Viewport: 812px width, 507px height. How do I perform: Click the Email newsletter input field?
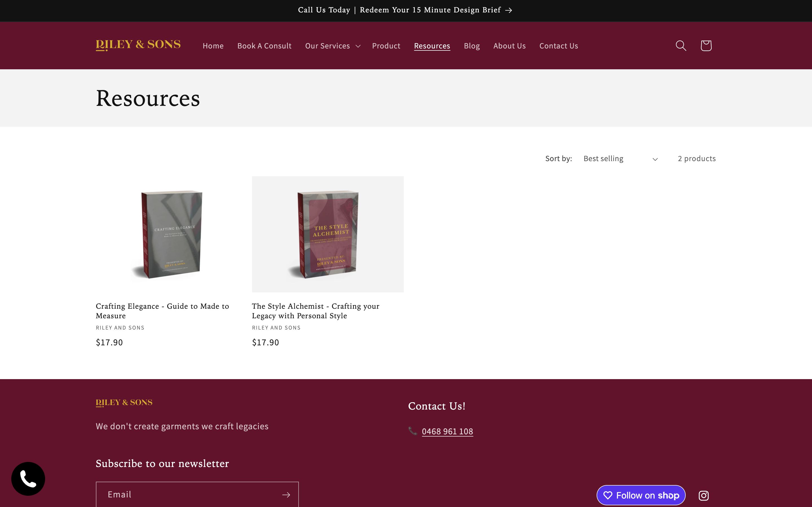pos(186,494)
